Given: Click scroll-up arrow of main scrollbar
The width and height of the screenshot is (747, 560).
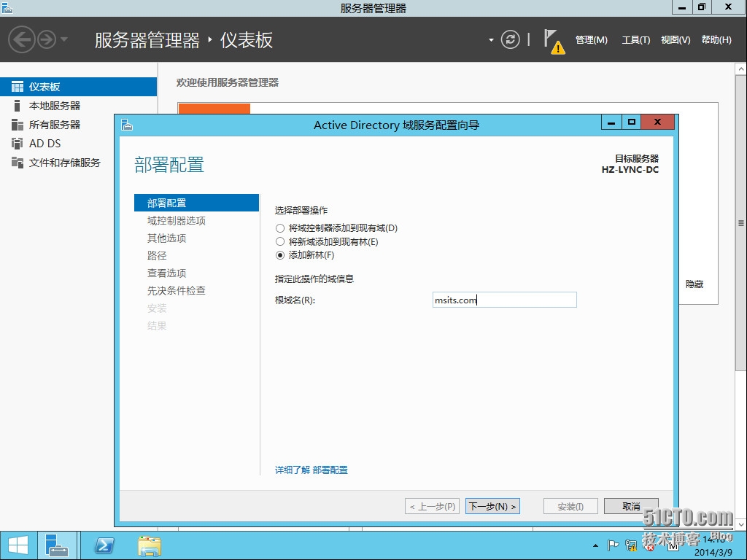Looking at the screenshot, I should [741, 69].
